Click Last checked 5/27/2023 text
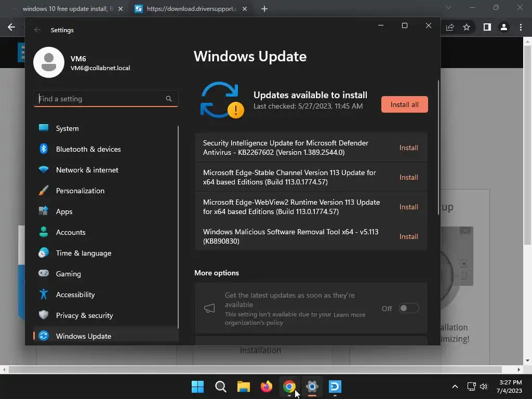Viewport: 532px width, 399px height. click(308, 106)
